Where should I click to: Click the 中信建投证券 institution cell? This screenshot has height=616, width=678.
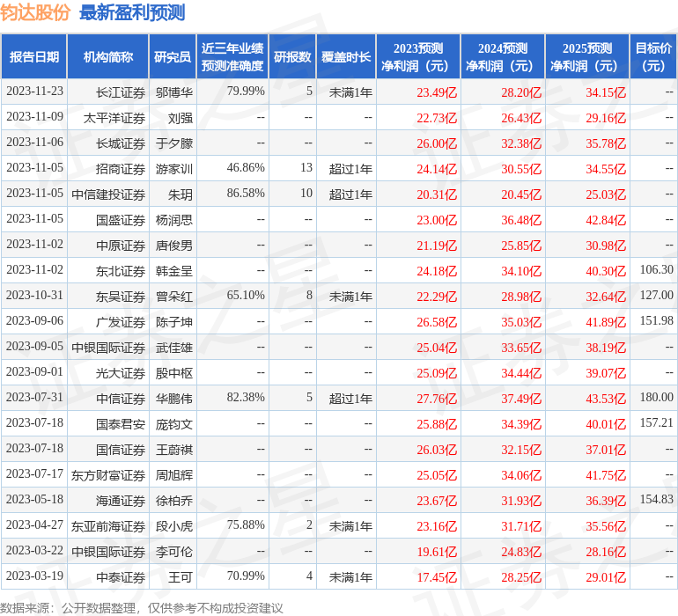[108, 194]
